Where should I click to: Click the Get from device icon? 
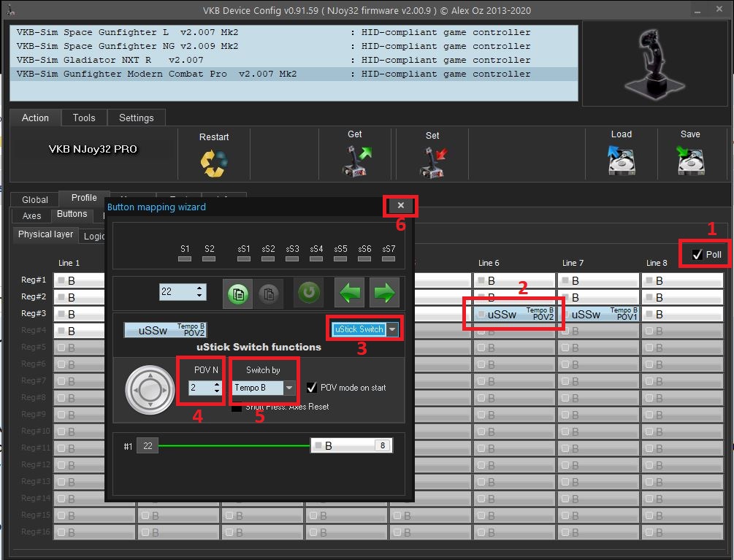pyautogui.click(x=355, y=161)
